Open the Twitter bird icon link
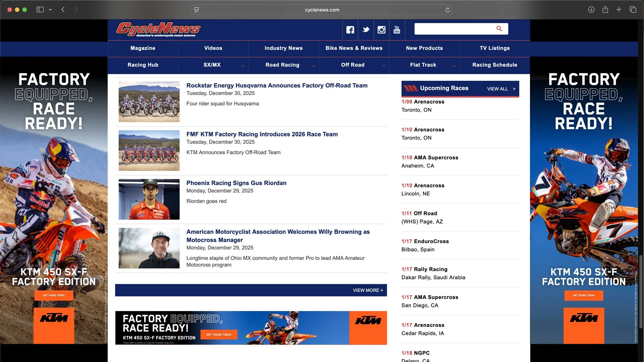Viewport: 644px width, 362px height. (x=366, y=30)
